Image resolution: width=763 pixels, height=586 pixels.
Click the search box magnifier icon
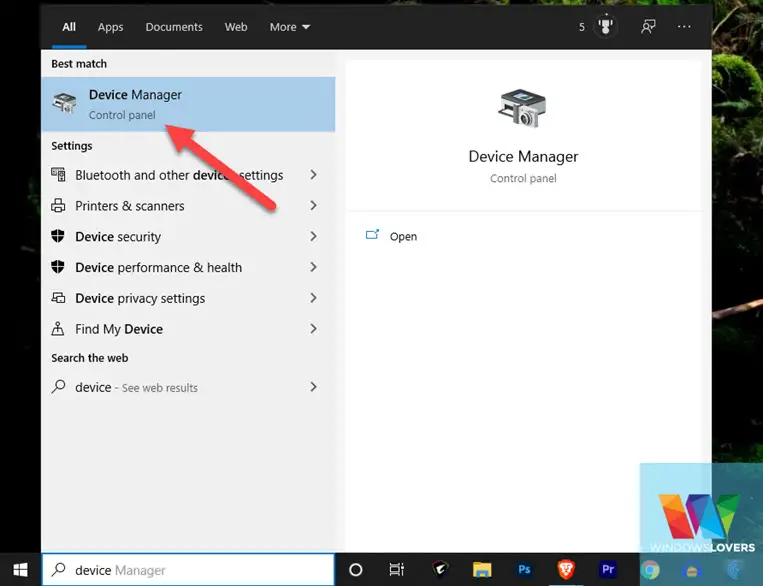[x=58, y=569]
